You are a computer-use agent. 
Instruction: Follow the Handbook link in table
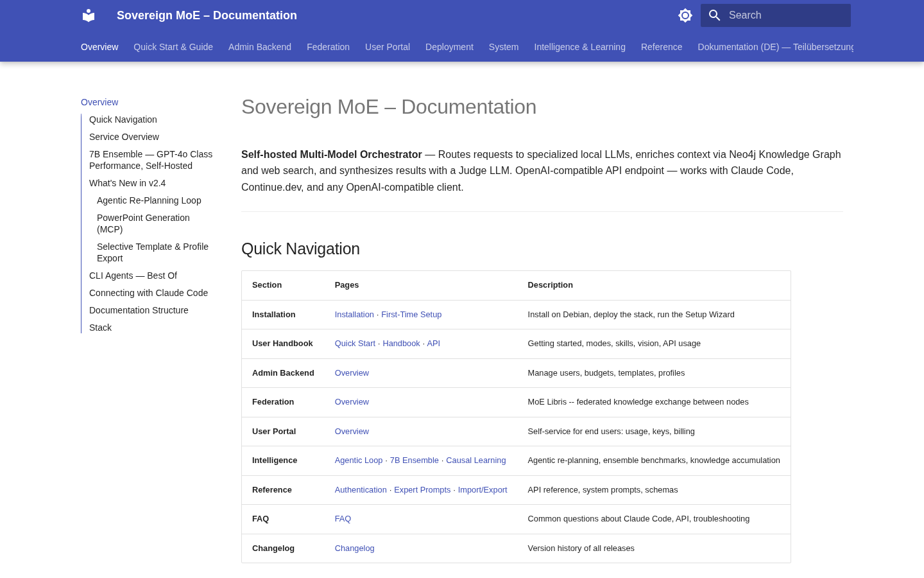click(x=401, y=344)
